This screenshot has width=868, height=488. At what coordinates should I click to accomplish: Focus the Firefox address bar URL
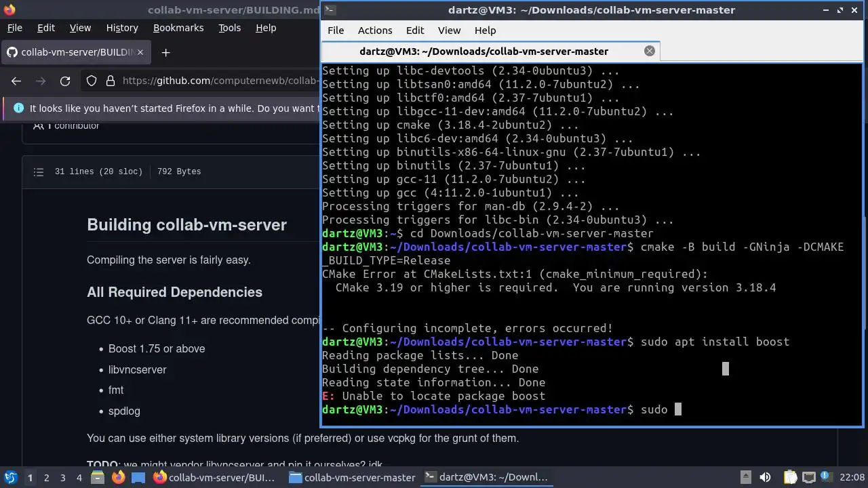(x=220, y=81)
